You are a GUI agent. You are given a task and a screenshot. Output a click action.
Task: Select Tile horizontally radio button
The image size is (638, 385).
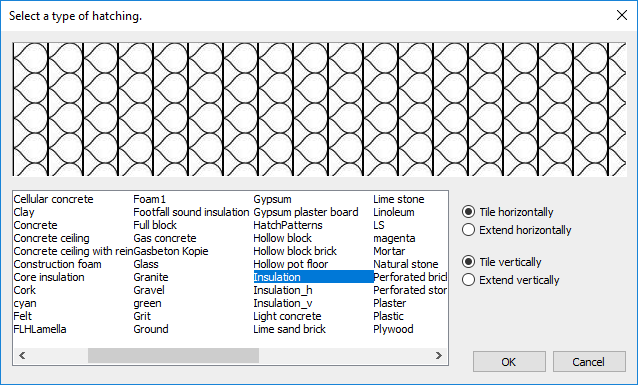(468, 212)
